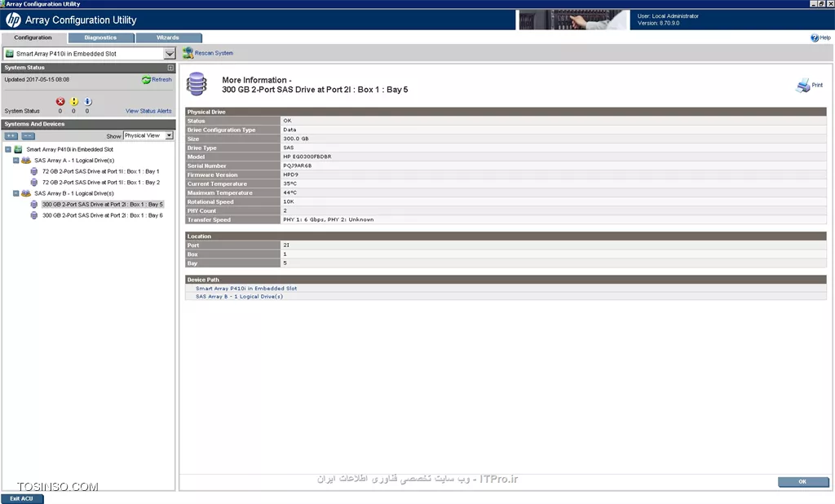
Task: Click the SAS Array A icon
Action: (x=26, y=161)
